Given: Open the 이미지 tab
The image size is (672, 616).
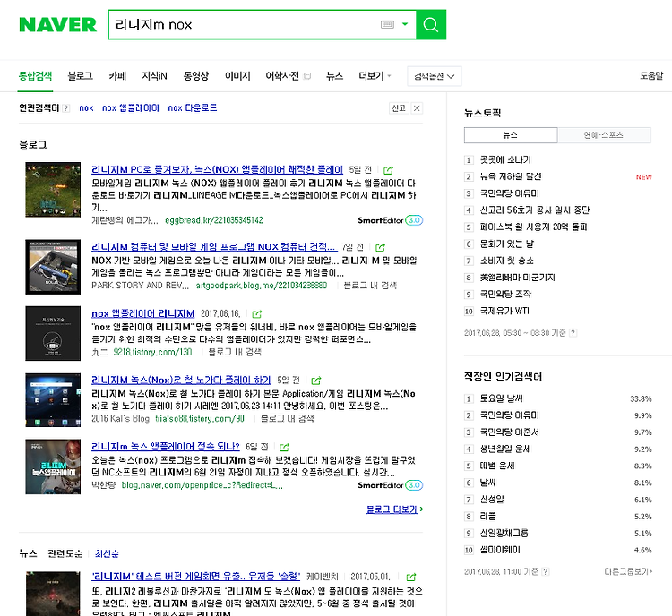Looking at the screenshot, I should pyautogui.click(x=237, y=76).
